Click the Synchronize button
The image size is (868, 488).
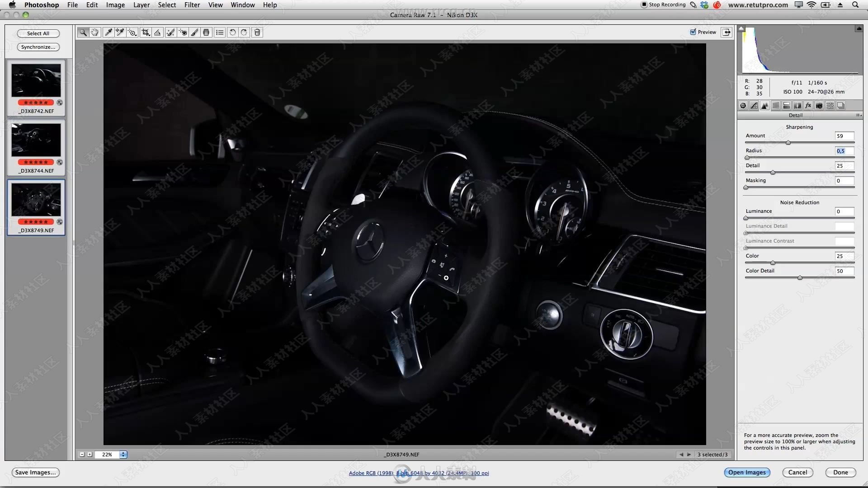(38, 47)
